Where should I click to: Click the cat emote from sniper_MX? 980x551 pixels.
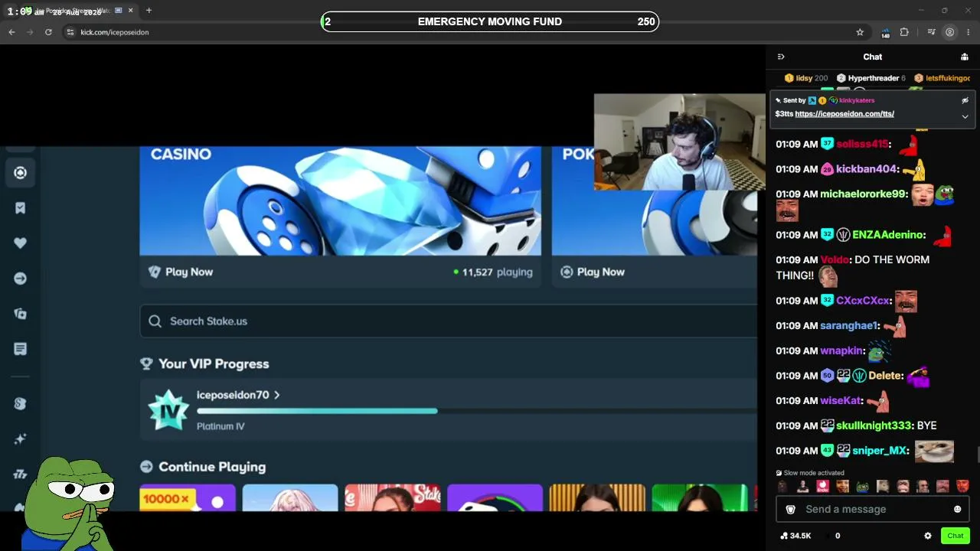(934, 451)
